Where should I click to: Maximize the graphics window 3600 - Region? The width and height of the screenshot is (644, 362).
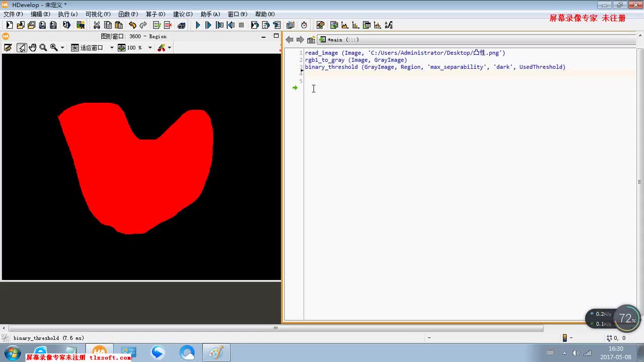pyautogui.click(x=276, y=36)
